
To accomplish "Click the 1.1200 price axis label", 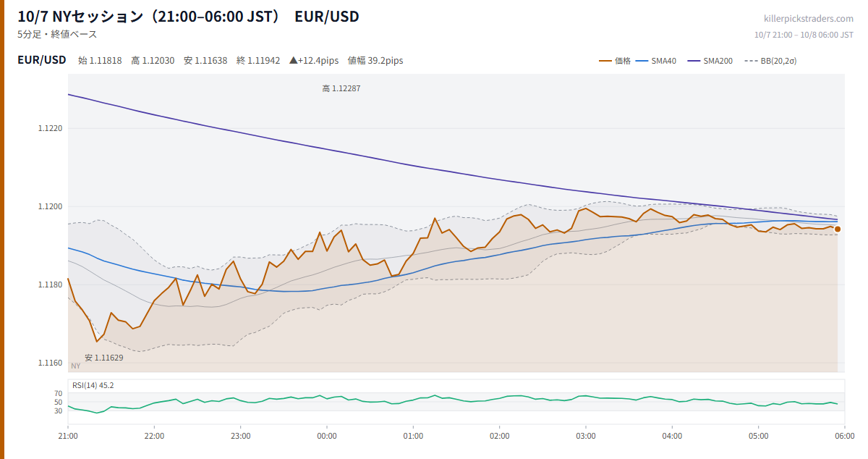I will pos(51,207).
